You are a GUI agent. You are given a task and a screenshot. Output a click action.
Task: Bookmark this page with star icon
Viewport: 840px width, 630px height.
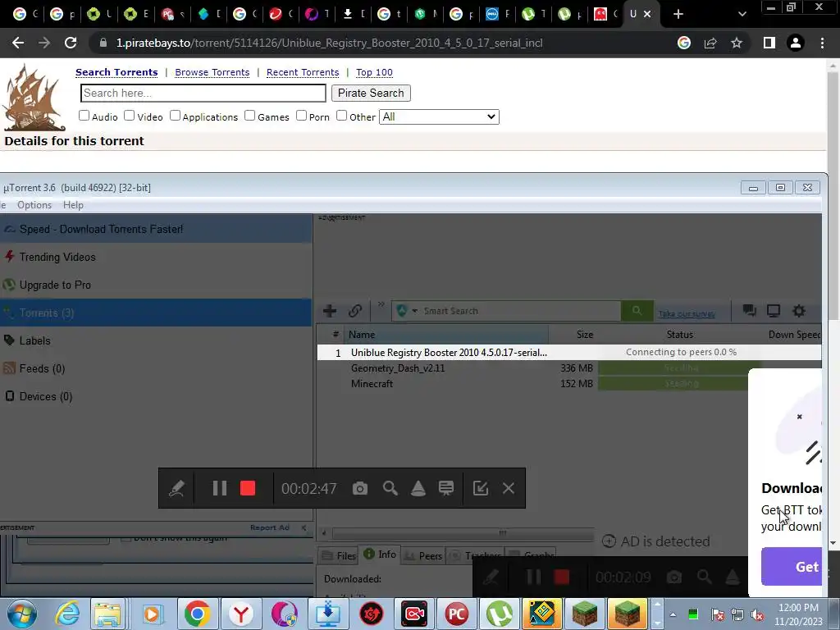pos(737,43)
